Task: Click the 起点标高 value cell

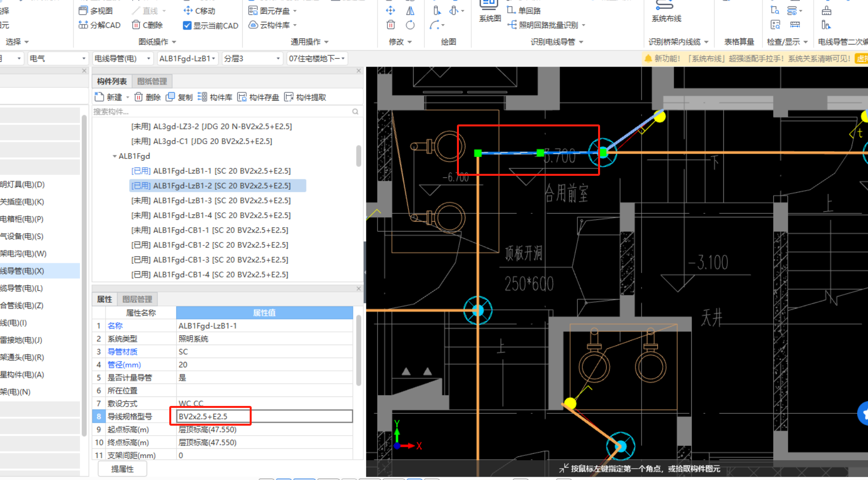Action: [x=264, y=430]
